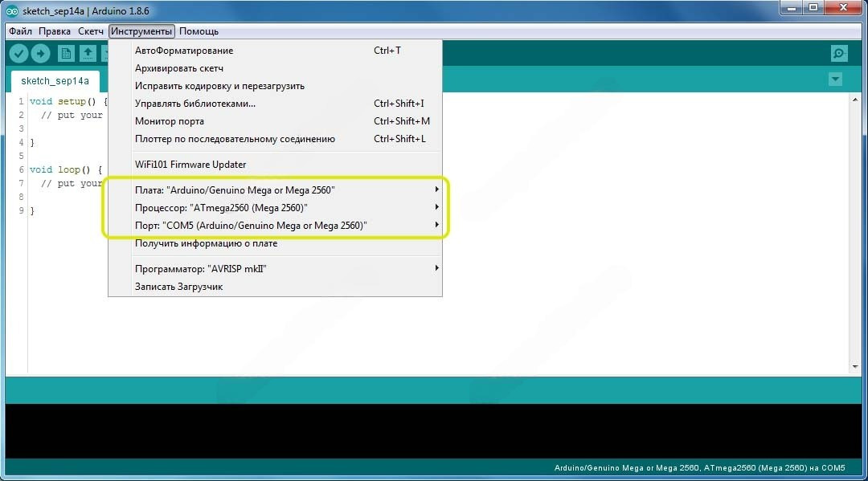Open the Помощь menu
This screenshot has height=481, width=868.
[x=199, y=31]
